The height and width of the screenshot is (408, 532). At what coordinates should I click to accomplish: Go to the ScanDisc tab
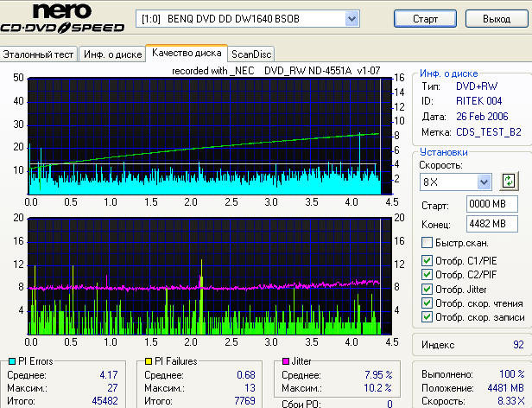click(x=251, y=54)
